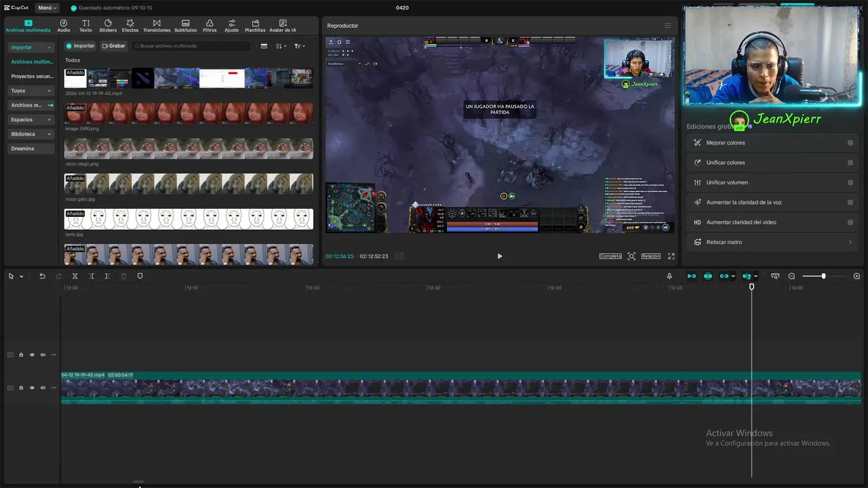868x488 pixels.
Task: Enable Aumentar la claridad de la voz
Action: click(850, 202)
